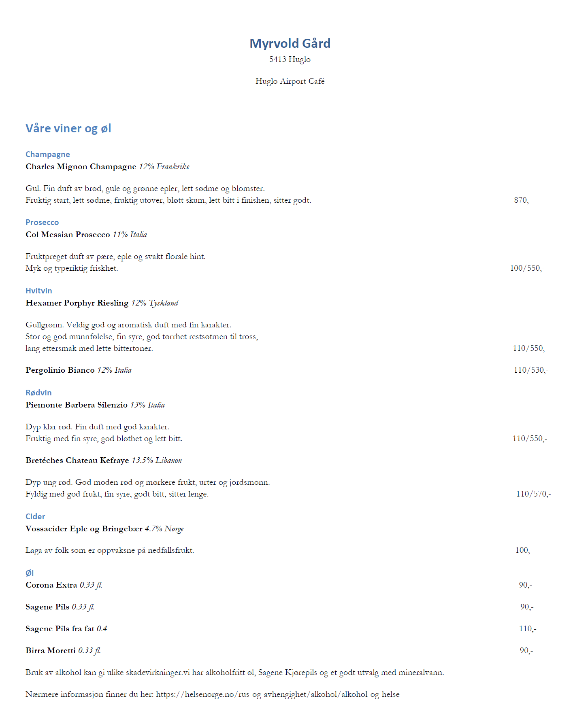
Task: Open the helsenorge.no alcohol info link
Action: coord(277,694)
